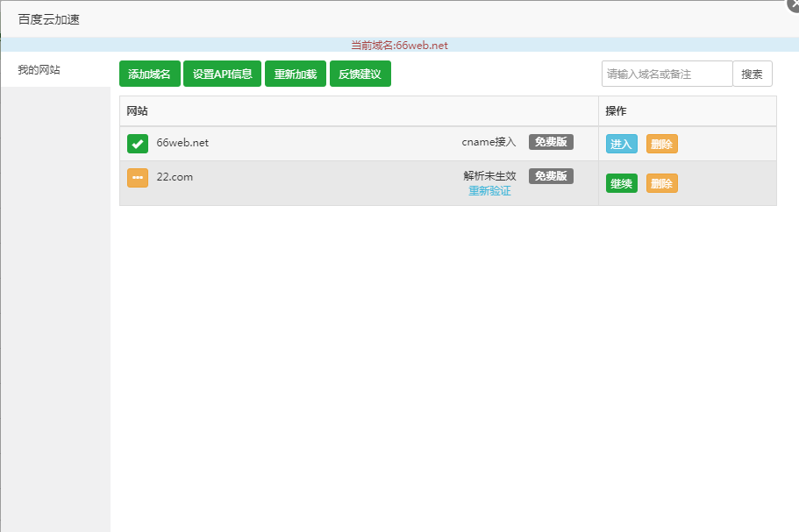The width and height of the screenshot is (799, 532).
Task: Click the 百度云加速 dialog title
Action: pos(49,19)
